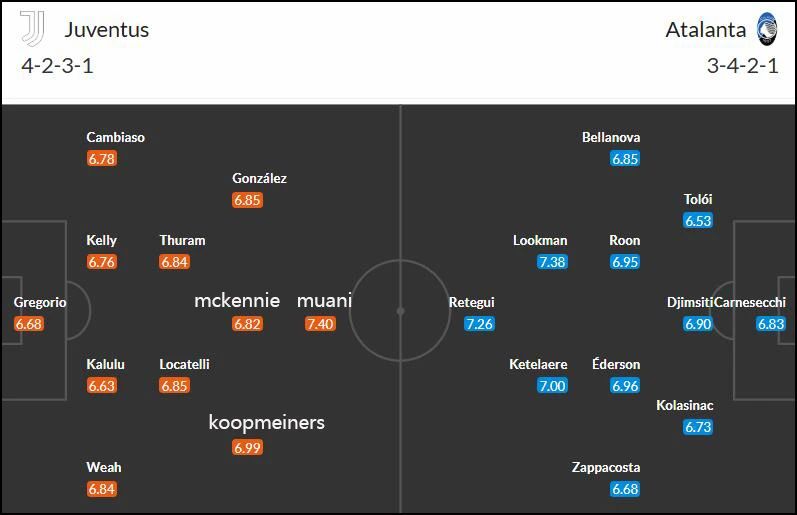Select goalkeeper Gregorio
797x515 pixels.
pyautogui.click(x=40, y=302)
